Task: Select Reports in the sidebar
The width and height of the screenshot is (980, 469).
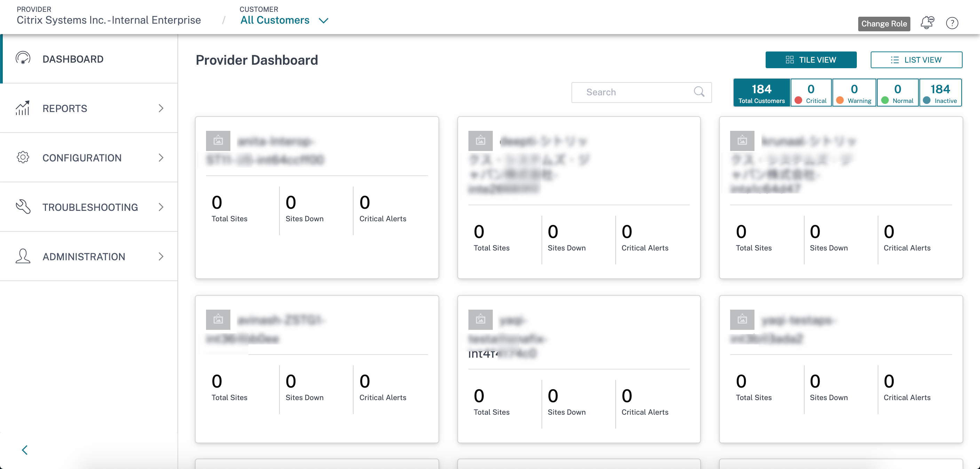Action: (x=89, y=109)
